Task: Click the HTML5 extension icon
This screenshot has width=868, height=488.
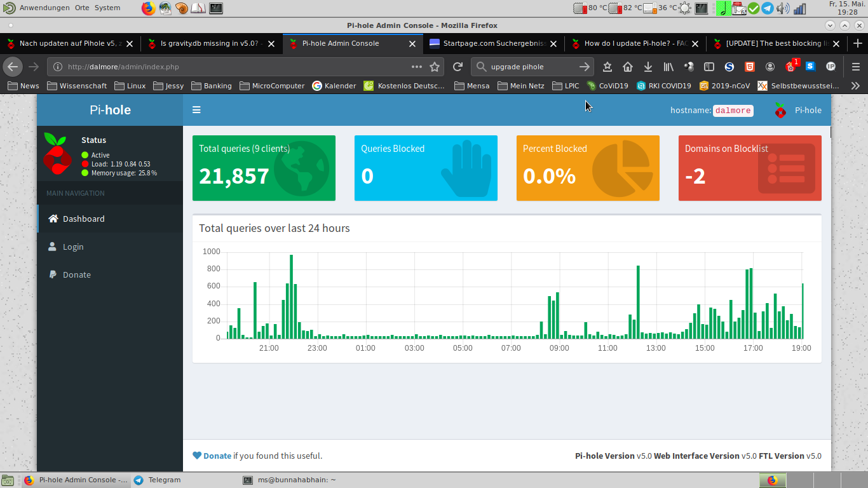Action: [750, 67]
